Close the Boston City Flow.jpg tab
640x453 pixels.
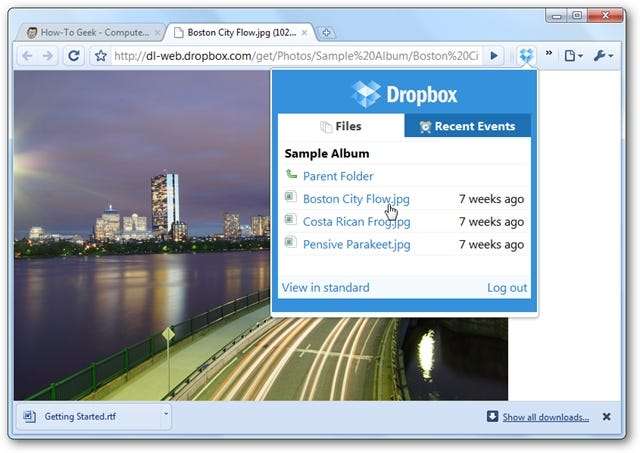304,33
